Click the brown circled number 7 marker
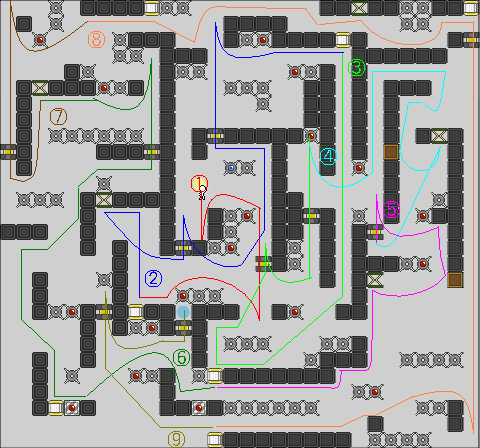The image size is (480, 448). tap(58, 117)
